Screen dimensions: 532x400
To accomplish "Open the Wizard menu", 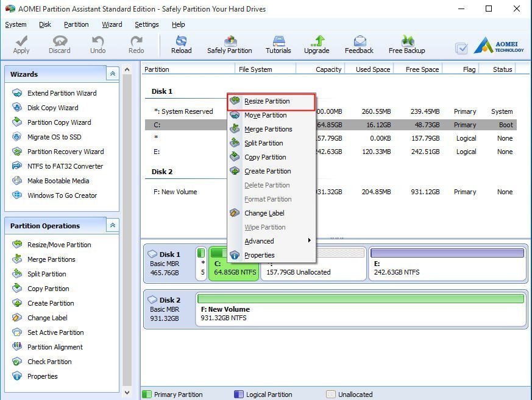I will click(112, 24).
